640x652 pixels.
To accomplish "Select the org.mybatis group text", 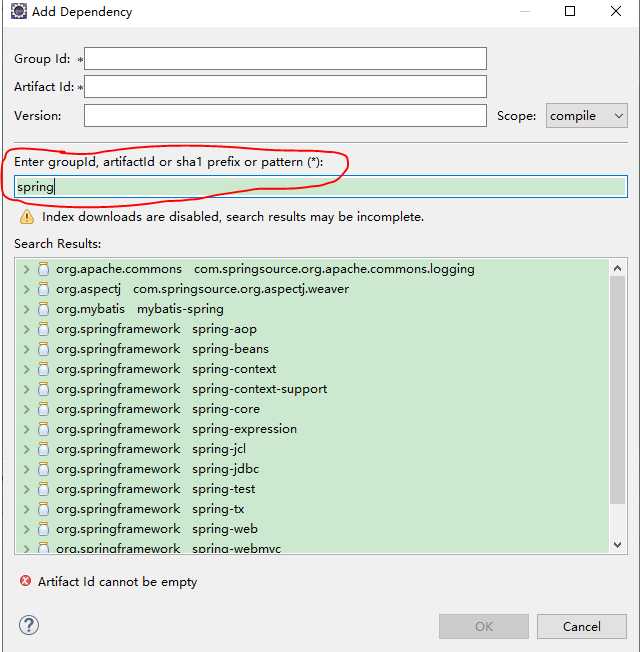I will (90, 309).
